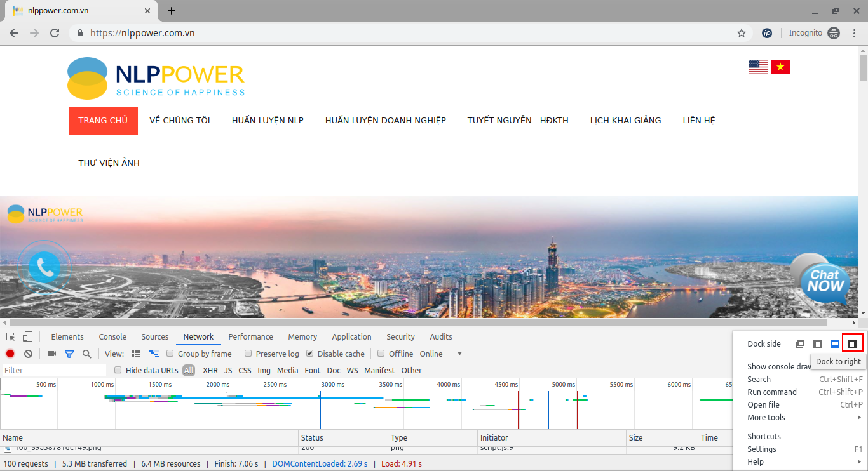This screenshot has height=471, width=868.
Task: Click the TRANG CHỦ nav button
Action: point(103,121)
